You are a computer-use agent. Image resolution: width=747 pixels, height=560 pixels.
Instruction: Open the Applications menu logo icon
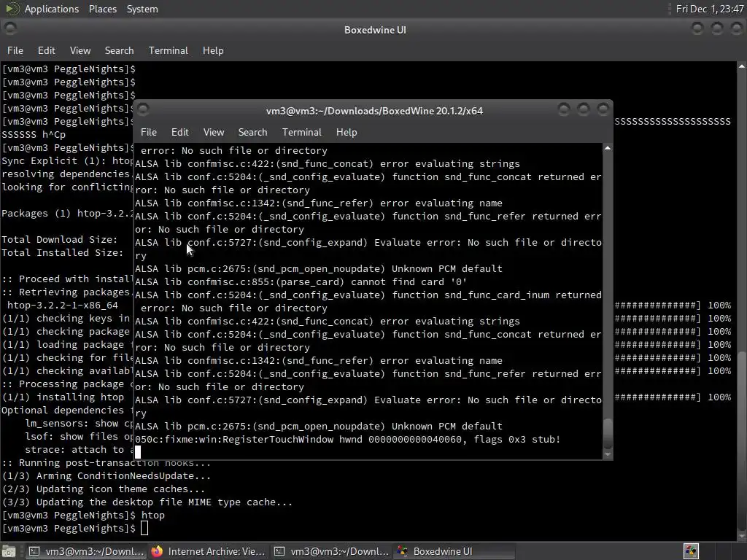(12, 9)
